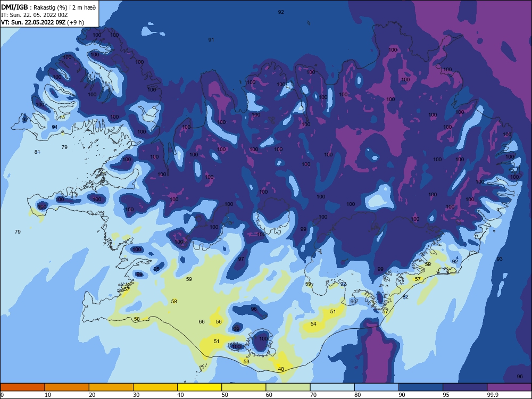Image resolution: width=532 pixels, height=399 pixels.
Task: Click the legend scale label 60
Action: coord(269,395)
